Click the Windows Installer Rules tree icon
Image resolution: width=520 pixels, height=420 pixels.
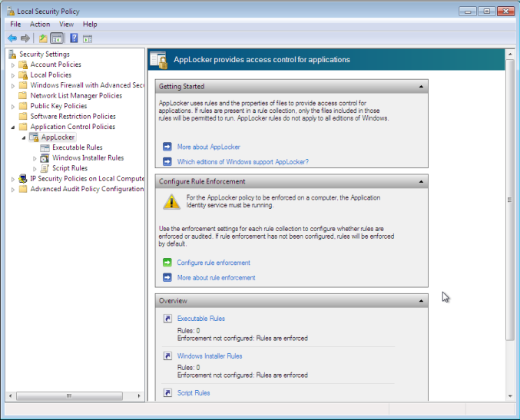pos(45,158)
